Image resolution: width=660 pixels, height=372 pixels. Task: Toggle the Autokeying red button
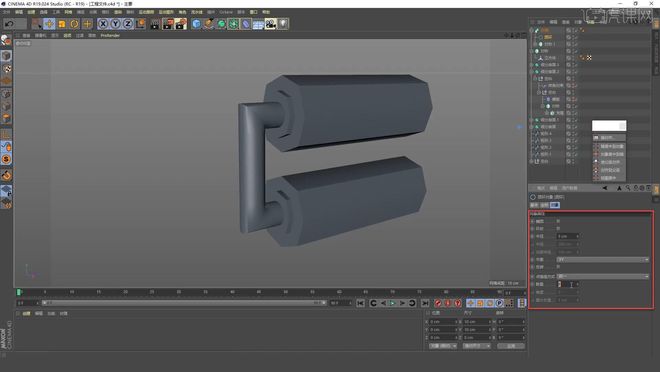[x=447, y=303]
